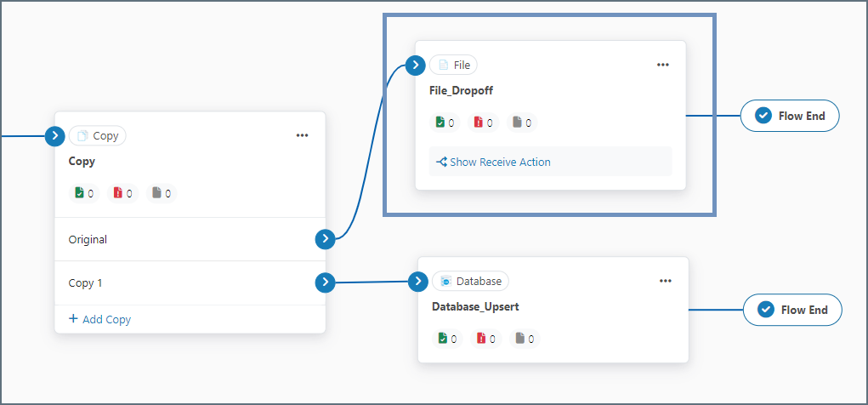Click Show Receive Action link
Viewport: 868px width, 405px height.
click(x=493, y=162)
